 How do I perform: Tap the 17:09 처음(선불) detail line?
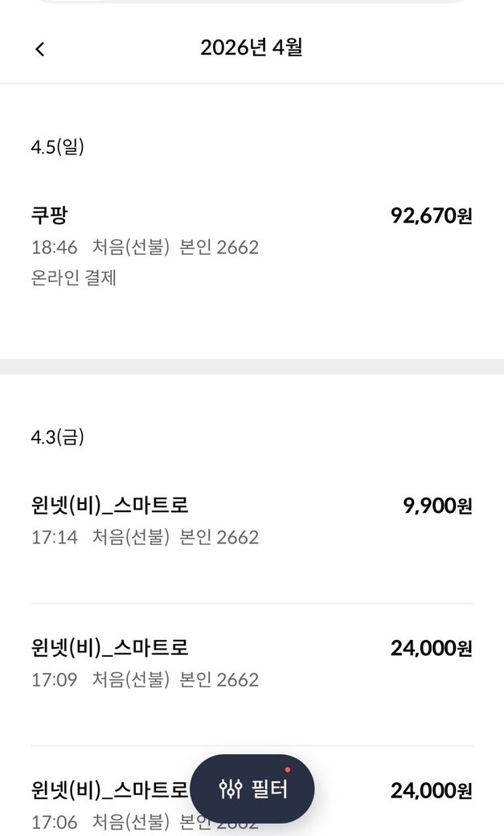[145, 680]
